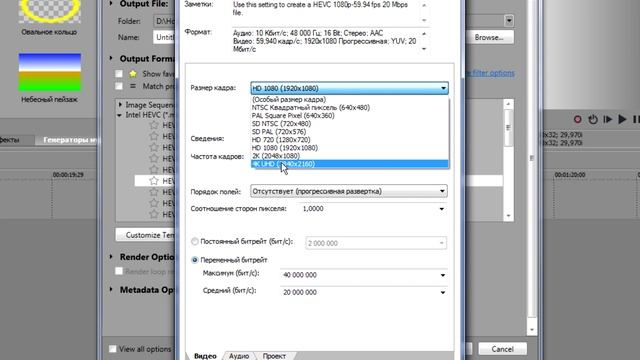Click the disabled 2 000 000 bitrate field

(376, 243)
